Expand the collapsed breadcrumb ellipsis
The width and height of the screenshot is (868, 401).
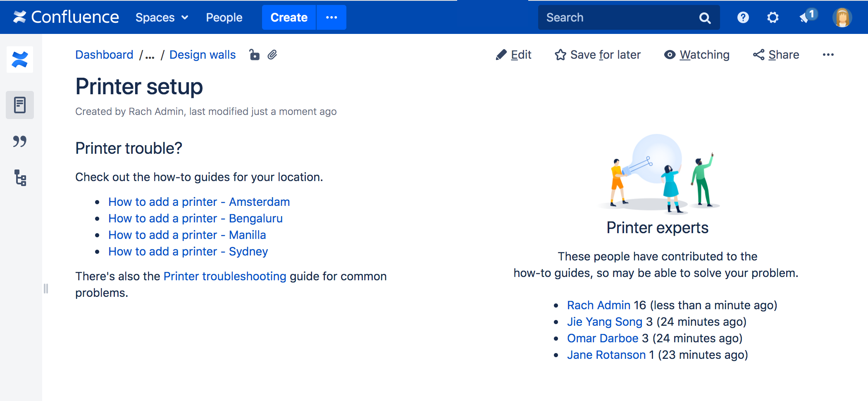(x=150, y=55)
